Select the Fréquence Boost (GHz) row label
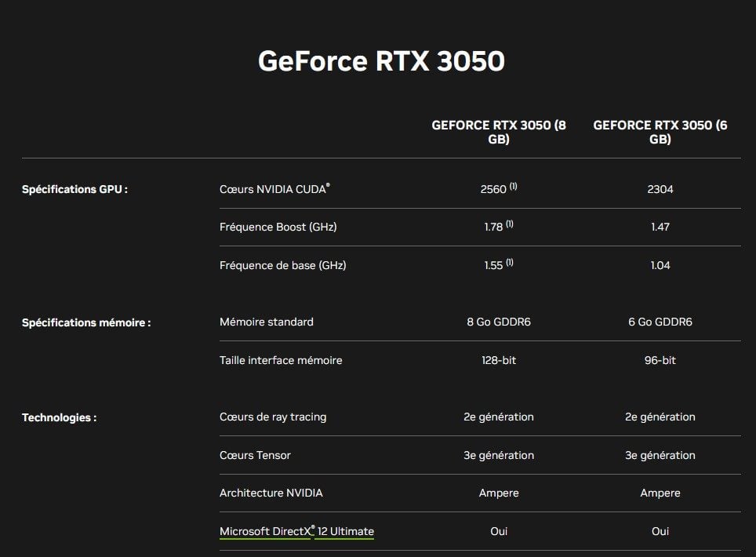The height and width of the screenshot is (557, 756). coord(278,227)
